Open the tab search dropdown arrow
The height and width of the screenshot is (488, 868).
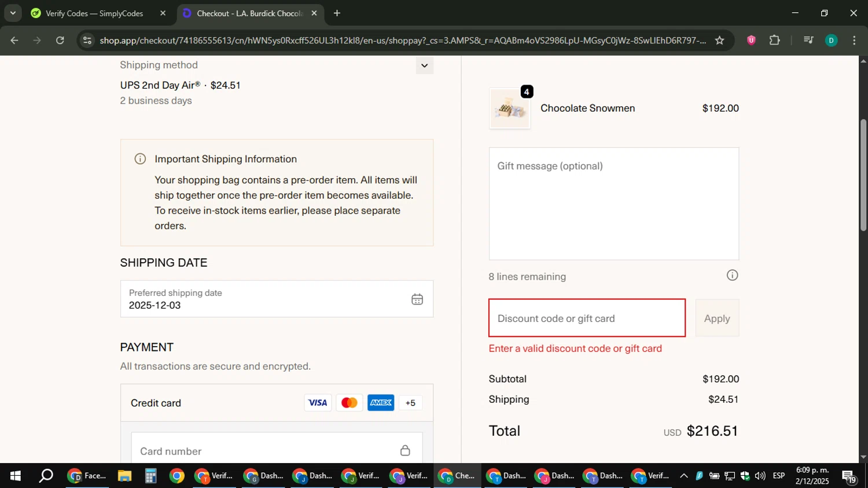(x=13, y=13)
